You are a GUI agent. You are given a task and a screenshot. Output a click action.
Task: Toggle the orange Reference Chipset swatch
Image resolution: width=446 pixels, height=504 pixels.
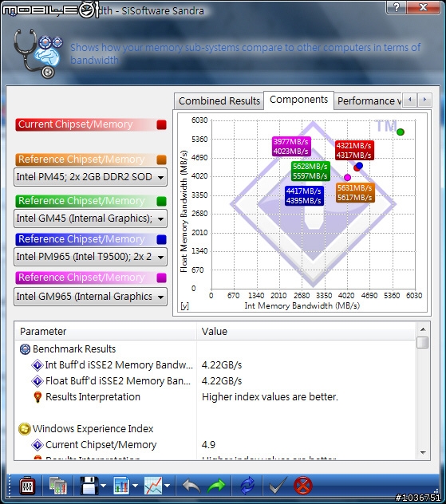pyautogui.click(x=162, y=159)
